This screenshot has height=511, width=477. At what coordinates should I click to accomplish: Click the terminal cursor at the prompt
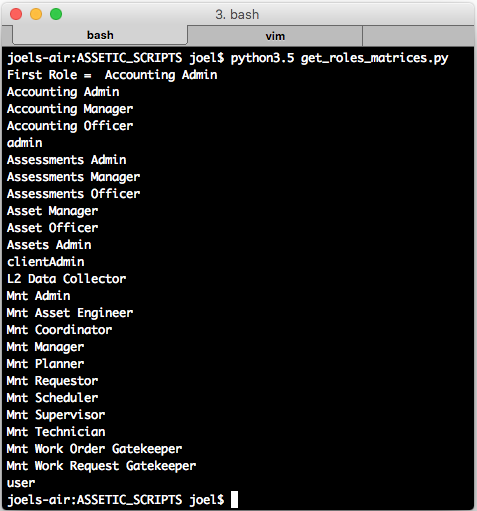tap(234, 499)
